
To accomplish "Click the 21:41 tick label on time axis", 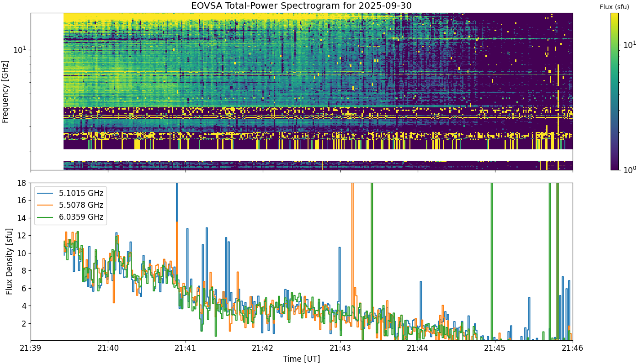I will pyautogui.click(x=186, y=348).
